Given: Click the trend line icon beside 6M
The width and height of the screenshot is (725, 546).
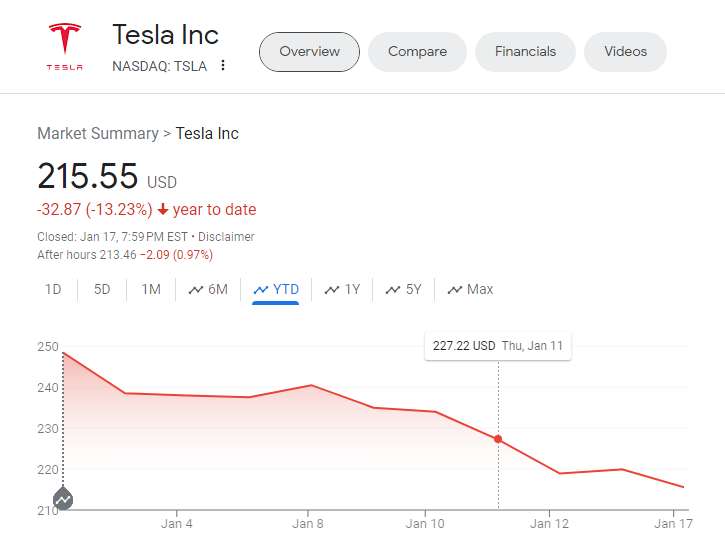Looking at the screenshot, I should (x=196, y=290).
